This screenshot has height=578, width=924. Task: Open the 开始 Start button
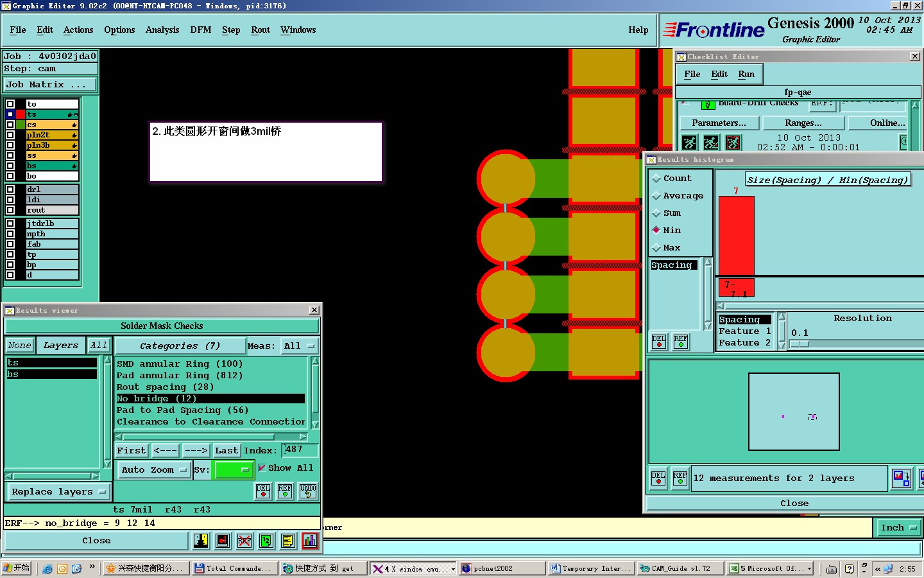17,568
